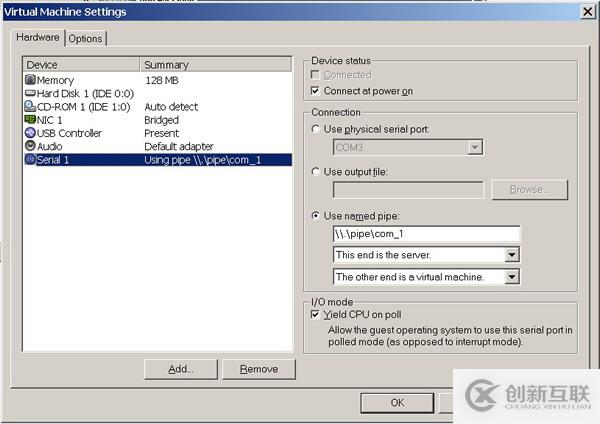The width and height of the screenshot is (600, 424).
Task: Select the Use output file radio button
Action: coord(317,172)
